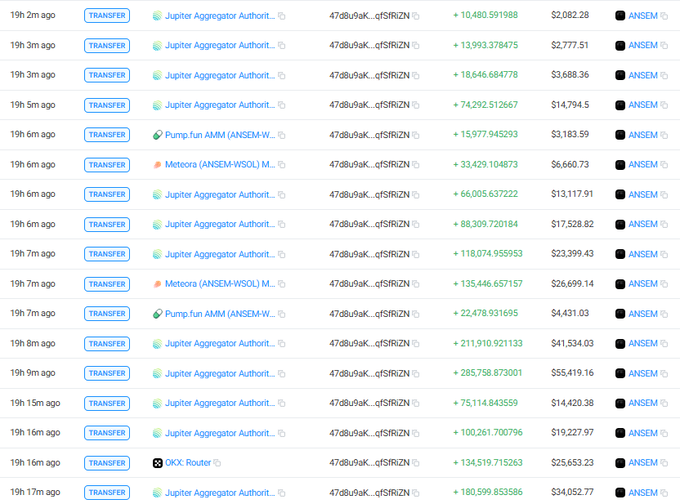Copy ANSEM token address in the $13,117.91 row

pyautogui.click(x=664, y=195)
